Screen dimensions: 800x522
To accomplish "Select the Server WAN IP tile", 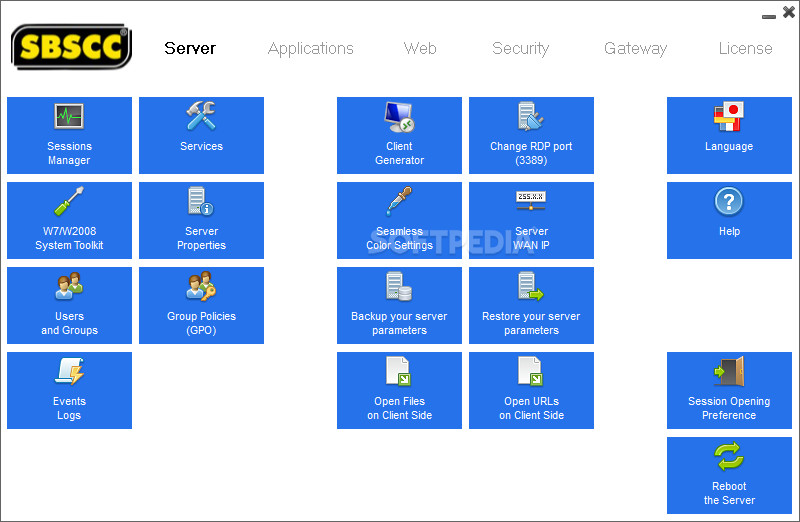I will [x=531, y=220].
